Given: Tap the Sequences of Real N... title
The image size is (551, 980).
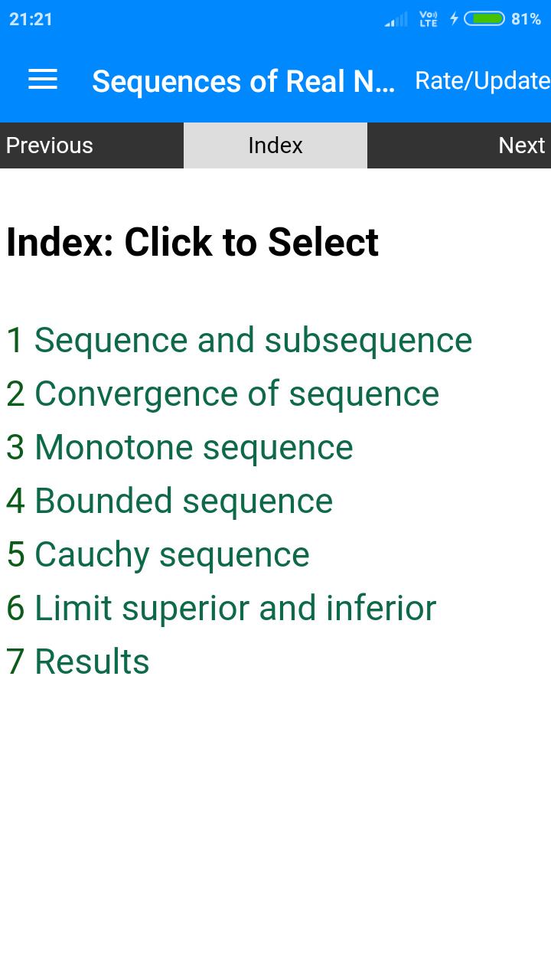Looking at the screenshot, I should coord(243,81).
